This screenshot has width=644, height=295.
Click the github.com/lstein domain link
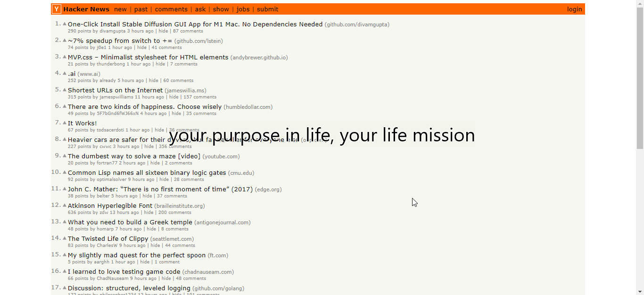(x=198, y=41)
